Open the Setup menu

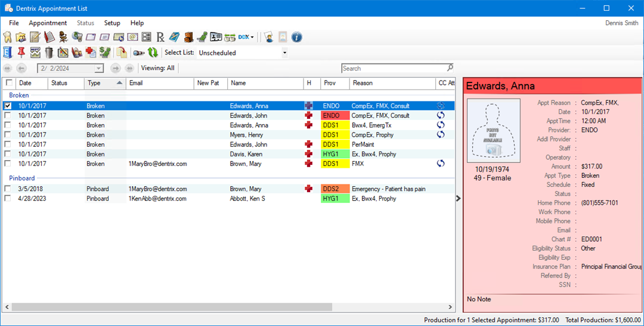point(112,23)
